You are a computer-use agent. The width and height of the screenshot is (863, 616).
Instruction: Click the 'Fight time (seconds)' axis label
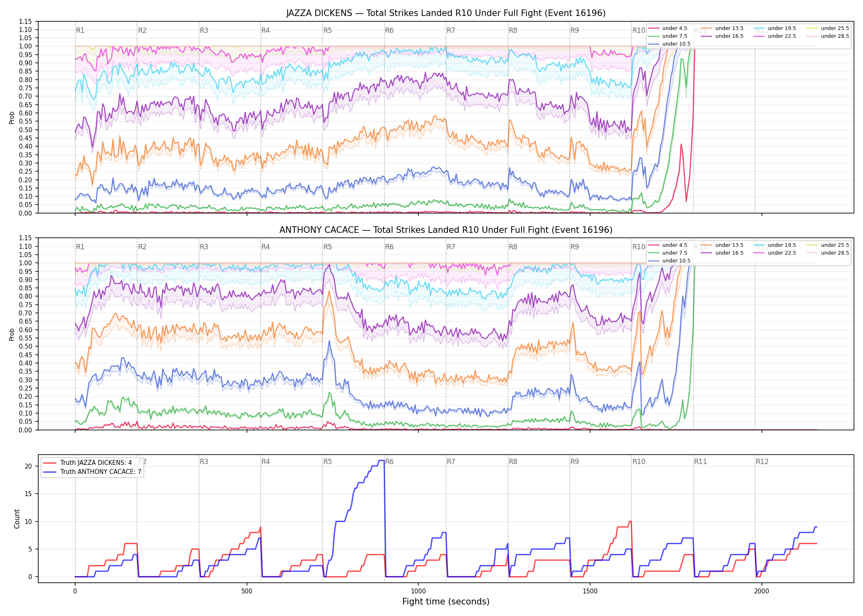[446, 602]
